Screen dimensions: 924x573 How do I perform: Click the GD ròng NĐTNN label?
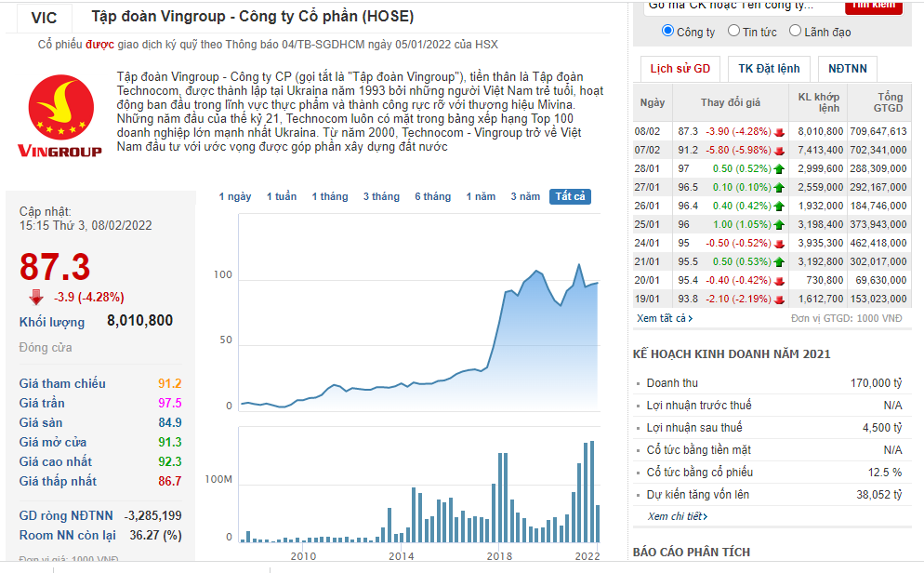click(x=66, y=516)
